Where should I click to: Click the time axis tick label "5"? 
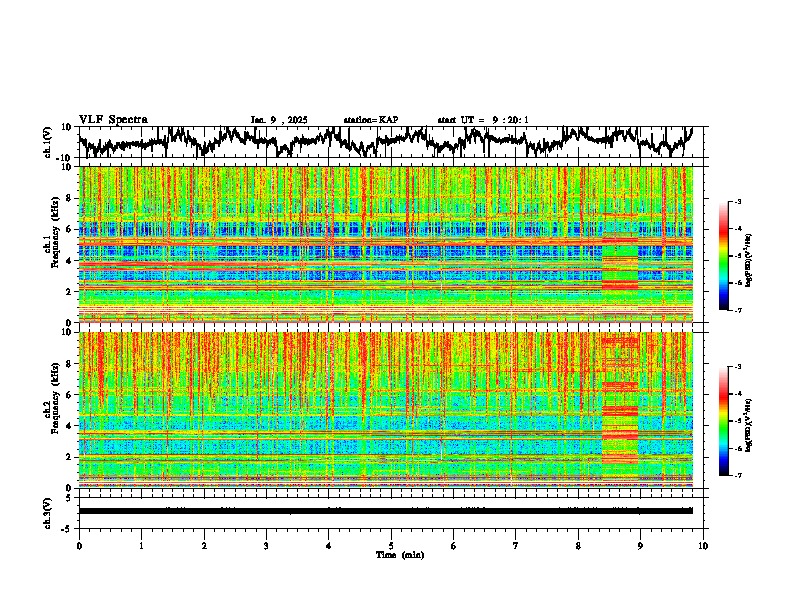391,546
